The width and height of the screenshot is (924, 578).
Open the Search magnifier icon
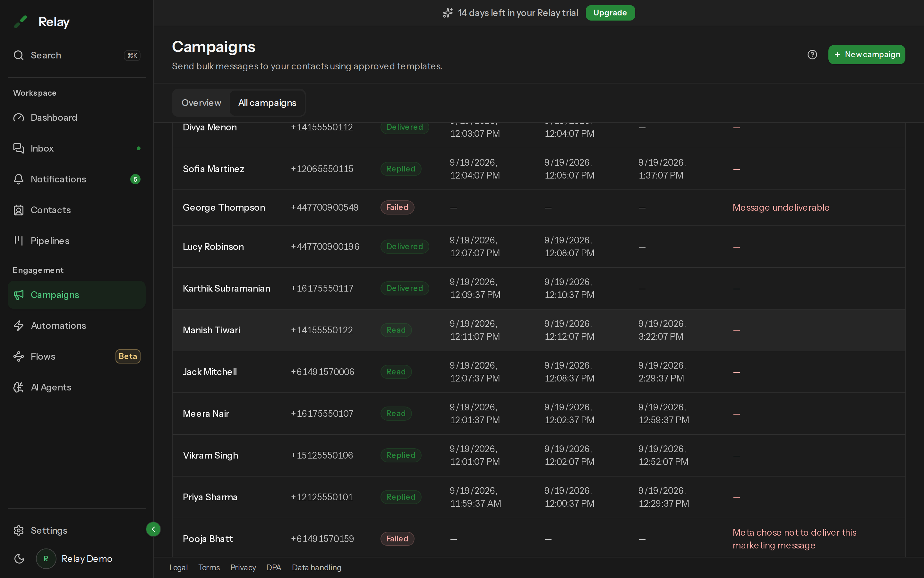pyautogui.click(x=18, y=55)
